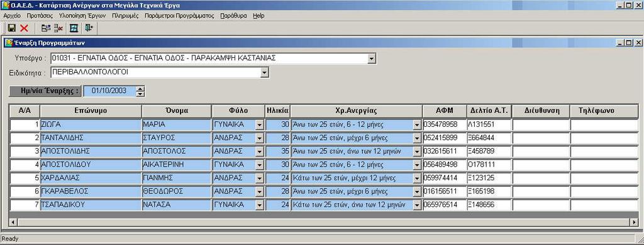This screenshot has width=644, height=245.
Task: Open the Παράθυρα menu
Action: (234, 16)
